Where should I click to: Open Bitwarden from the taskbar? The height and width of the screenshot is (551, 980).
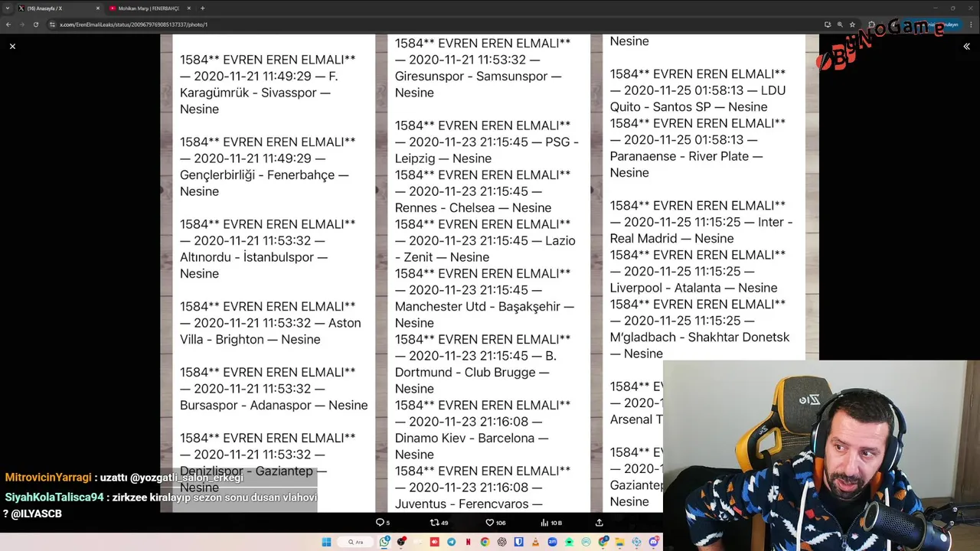pos(518,542)
